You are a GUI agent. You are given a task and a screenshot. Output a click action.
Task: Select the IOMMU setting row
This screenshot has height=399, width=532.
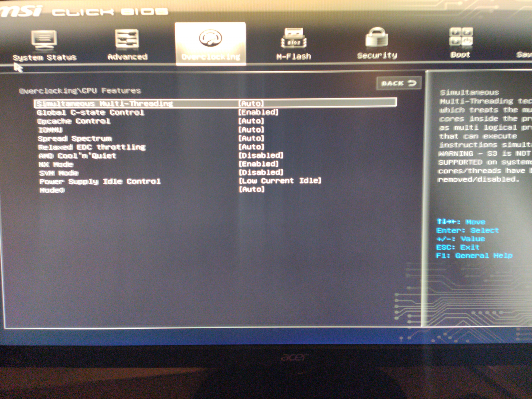[50, 130]
